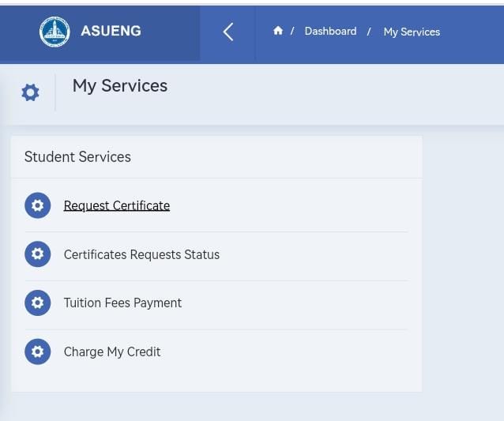Image resolution: width=504 pixels, height=421 pixels.
Task: Go to home via breadcrumb house icon
Action: click(278, 31)
